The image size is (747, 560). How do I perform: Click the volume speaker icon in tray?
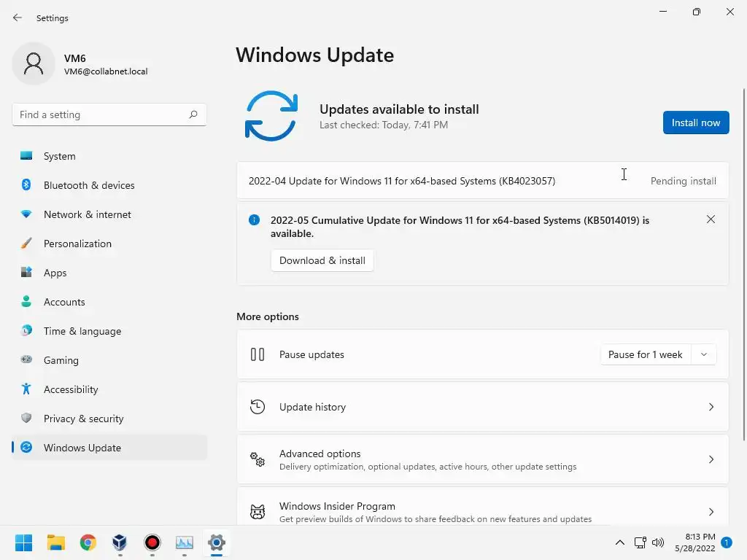tap(658, 542)
